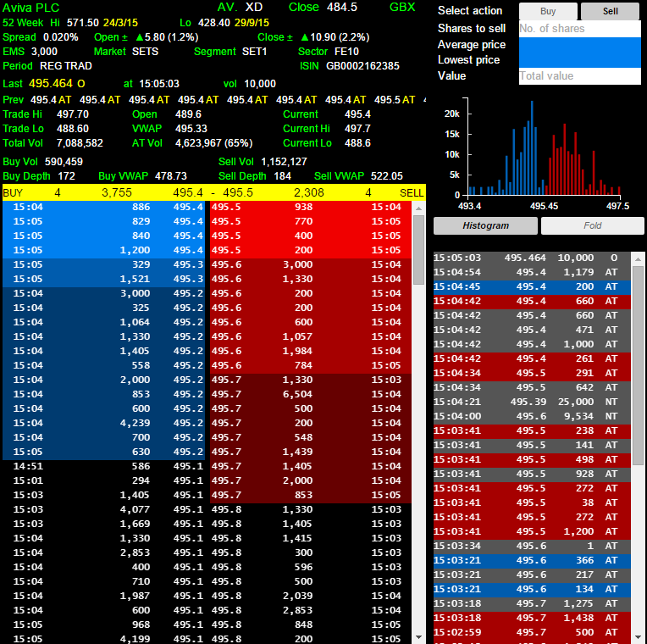Click the 15:05:03 trade of 10,000
The width and height of the screenshot is (647, 644).
[532, 258]
